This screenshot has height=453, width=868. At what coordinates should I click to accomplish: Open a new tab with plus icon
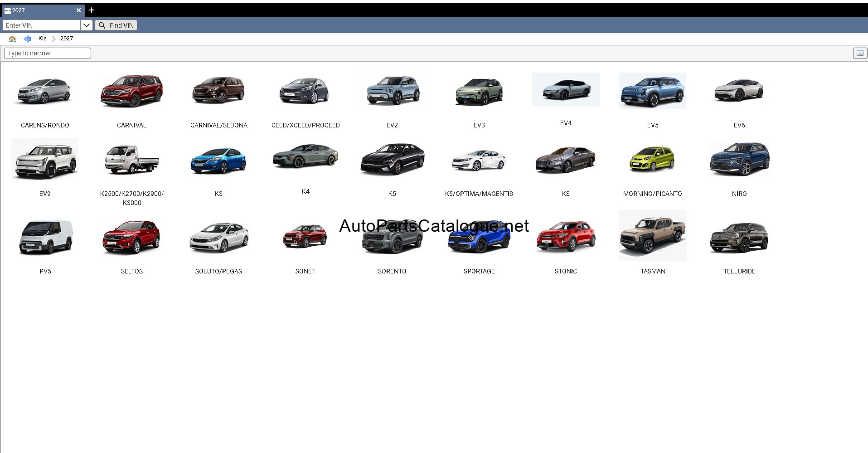pyautogui.click(x=91, y=10)
